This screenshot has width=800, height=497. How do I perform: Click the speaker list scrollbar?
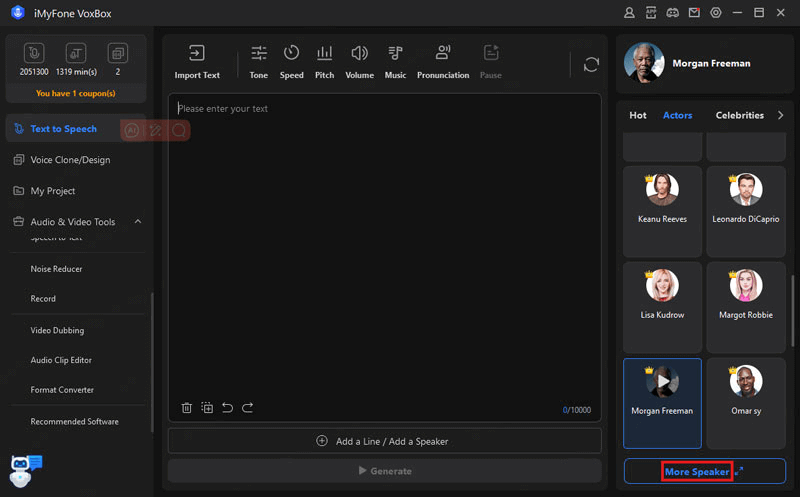point(792,311)
